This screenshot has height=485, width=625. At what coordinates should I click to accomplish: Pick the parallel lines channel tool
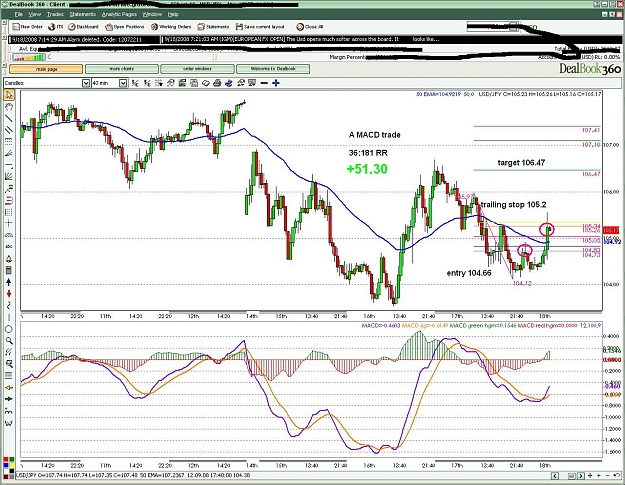click(9, 130)
